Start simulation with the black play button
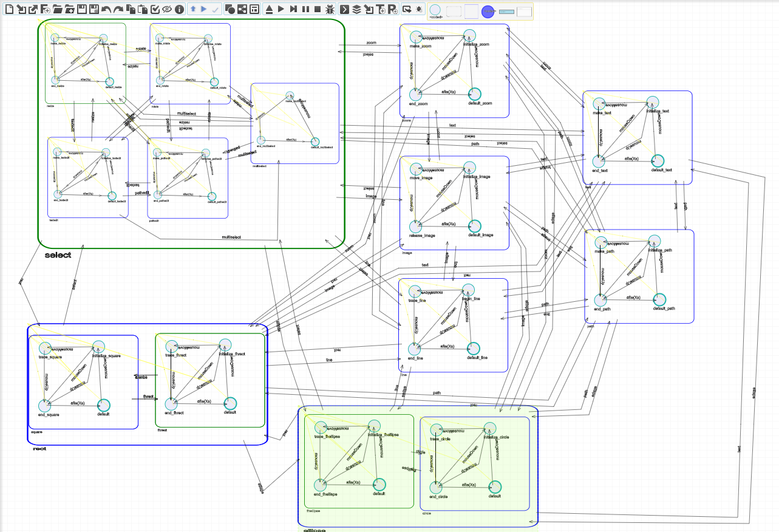 281,9
